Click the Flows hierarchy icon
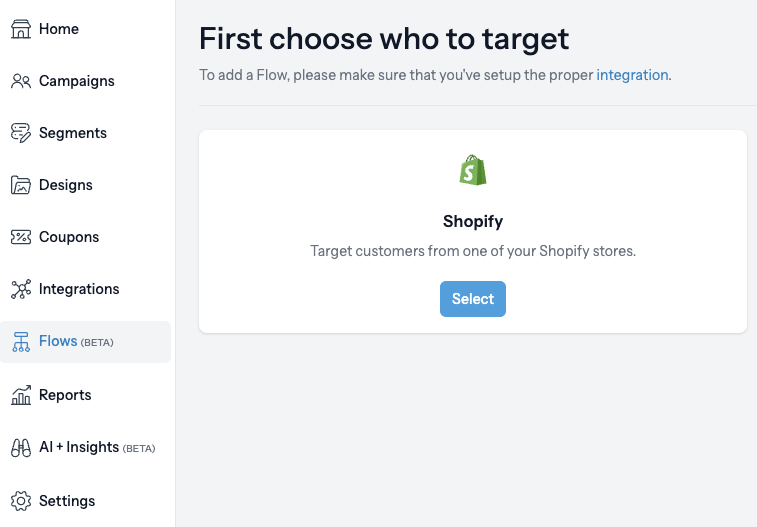Screen dimensions: 757x527 [21, 342]
